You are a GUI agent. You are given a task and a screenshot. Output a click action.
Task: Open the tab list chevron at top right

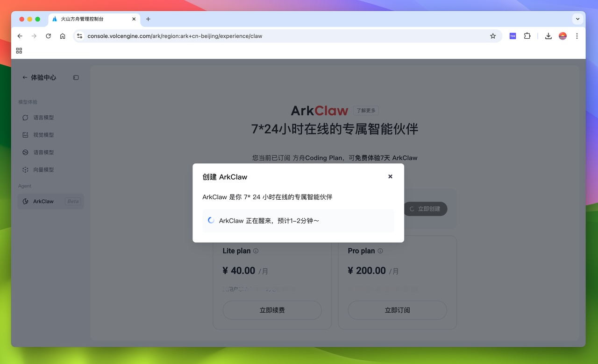(578, 19)
